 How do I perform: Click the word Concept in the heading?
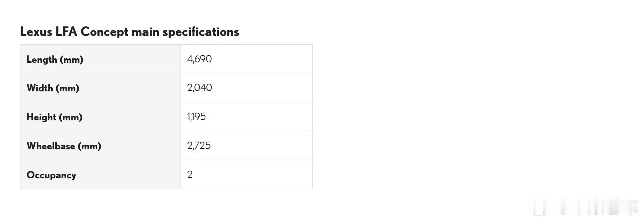104,32
